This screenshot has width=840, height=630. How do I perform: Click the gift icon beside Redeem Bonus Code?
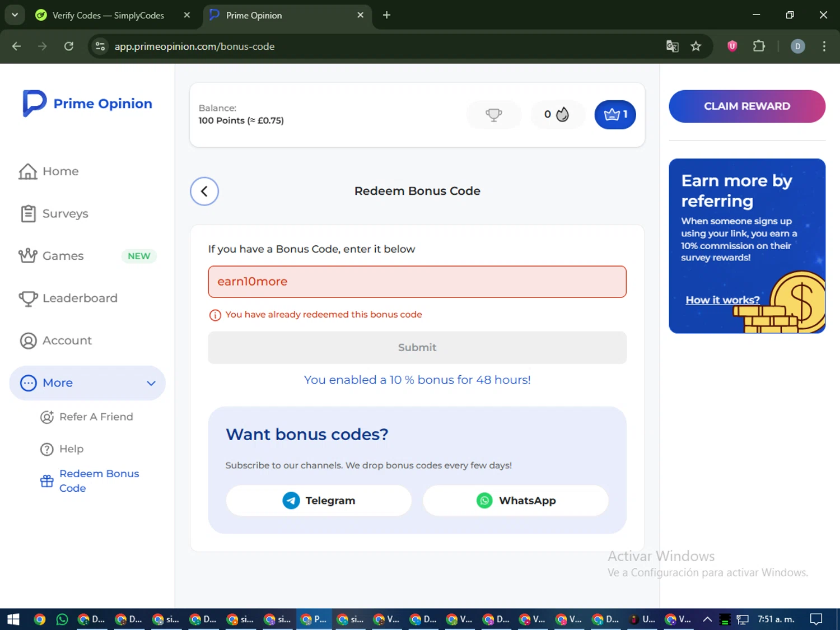[47, 481]
